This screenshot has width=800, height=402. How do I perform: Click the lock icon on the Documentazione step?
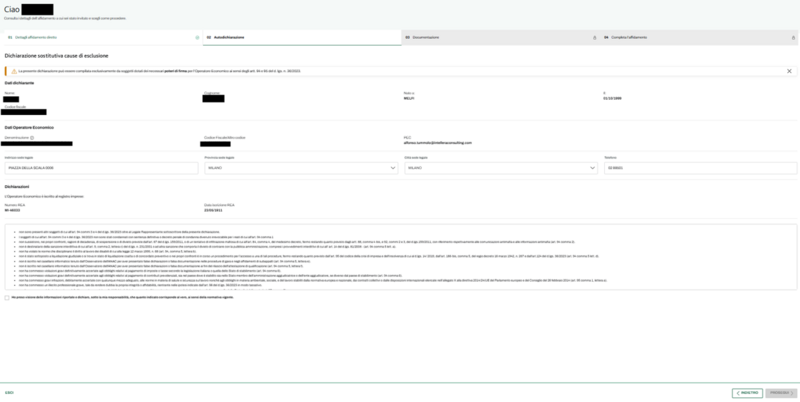(x=594, y=38)
